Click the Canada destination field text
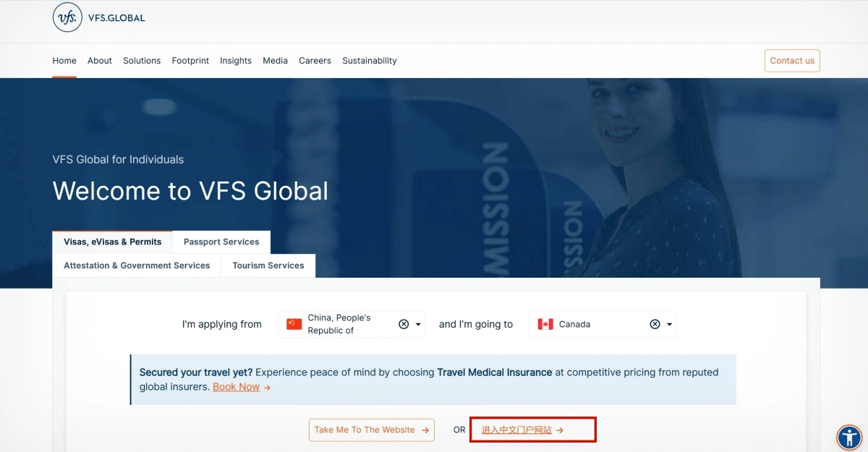 pyautogui.click(x=575, y=324)
